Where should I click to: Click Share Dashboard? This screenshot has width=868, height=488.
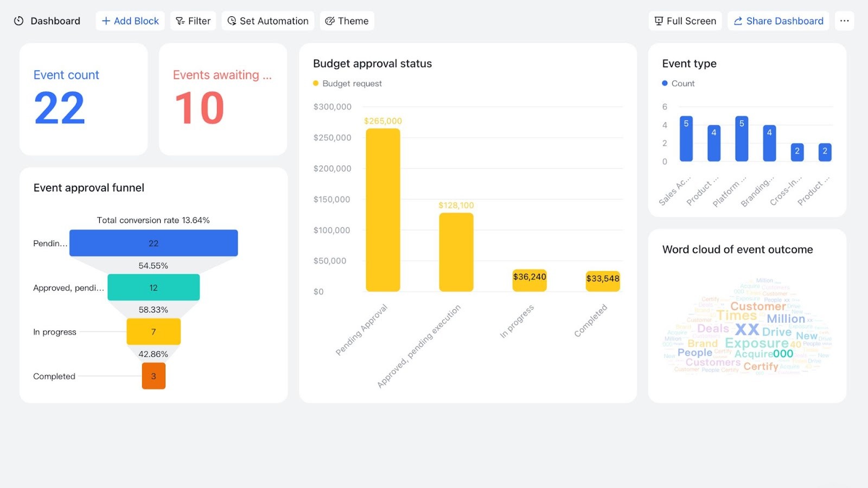tap(778, 21)
